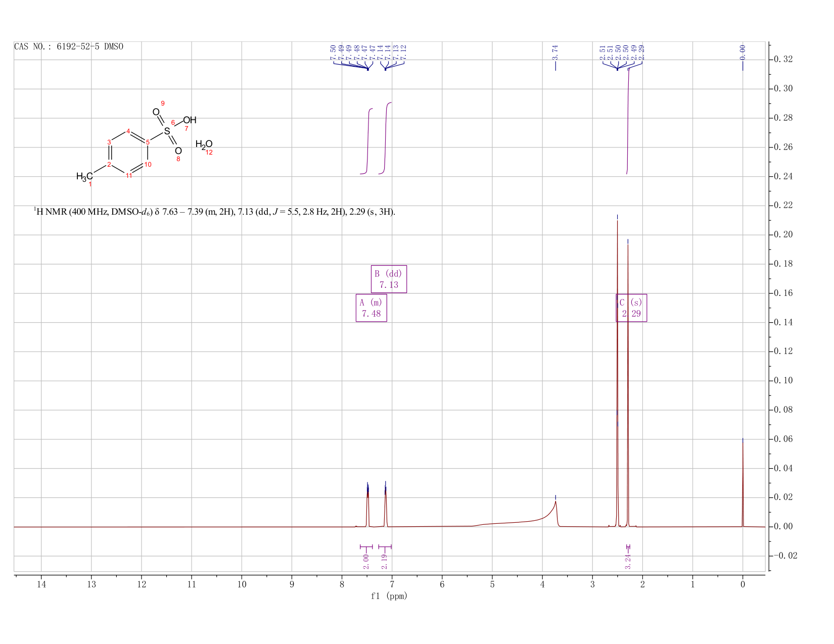This screenshot has height=644, width=834.
Task: Click the integral curve above the 7.13 multiplet
Action: [x=386, y=138]
